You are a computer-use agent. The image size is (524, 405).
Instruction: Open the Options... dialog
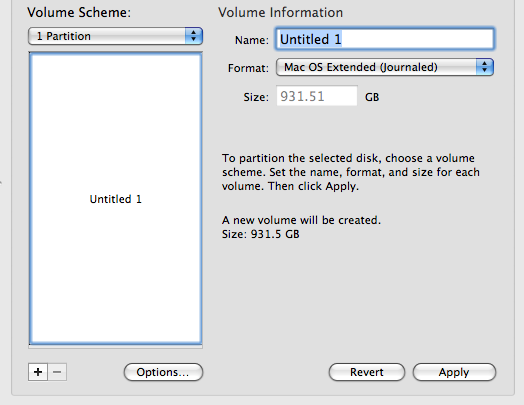pyautogui.click(x=163, y=372)
